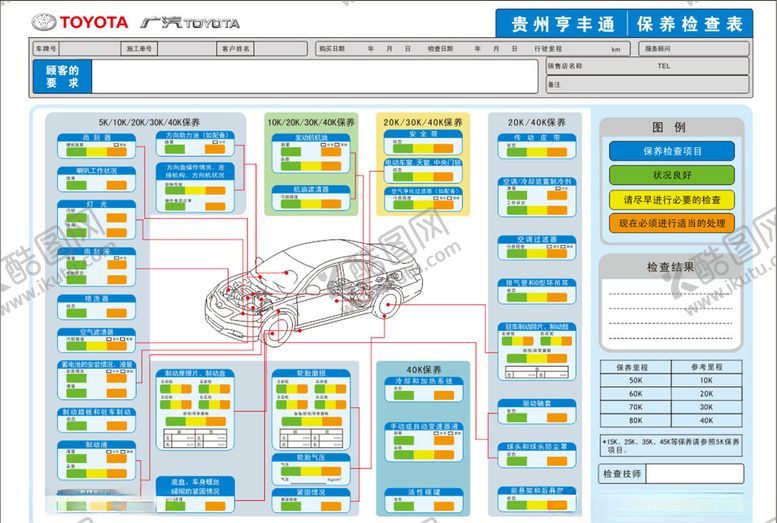Viewport: 777px width, 523px height.
Task: Click the 灯光 card title
Action: tap(97, 204)
